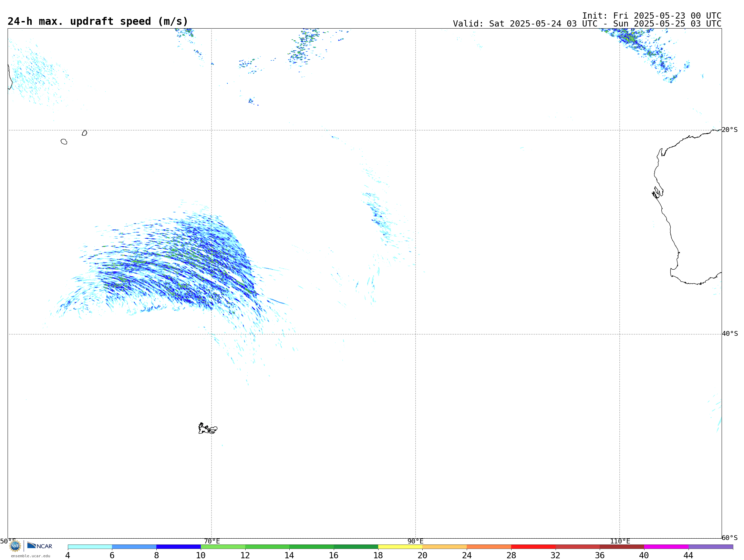Click the Mauritius island outline

pos(84,133)
